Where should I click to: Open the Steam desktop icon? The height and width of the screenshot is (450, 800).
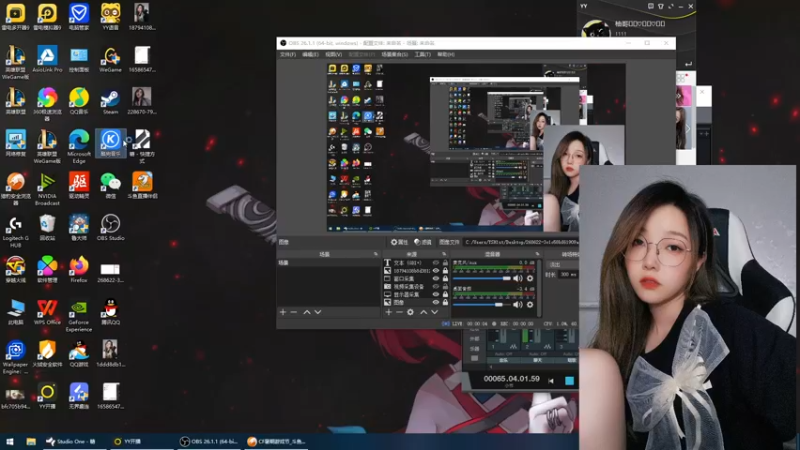tap(110, 102)
